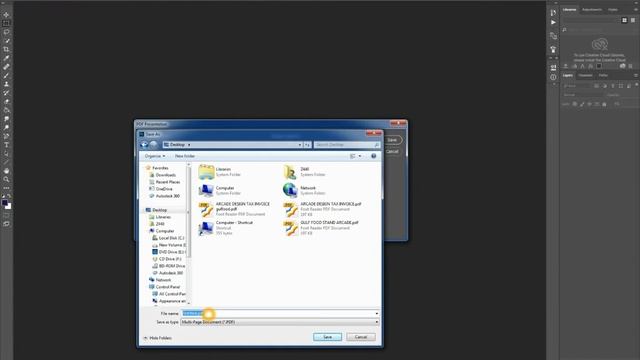Viewport: 640px width, 360px height.
Task: Select the Eyedropper tool
Action: click(6, 58)
